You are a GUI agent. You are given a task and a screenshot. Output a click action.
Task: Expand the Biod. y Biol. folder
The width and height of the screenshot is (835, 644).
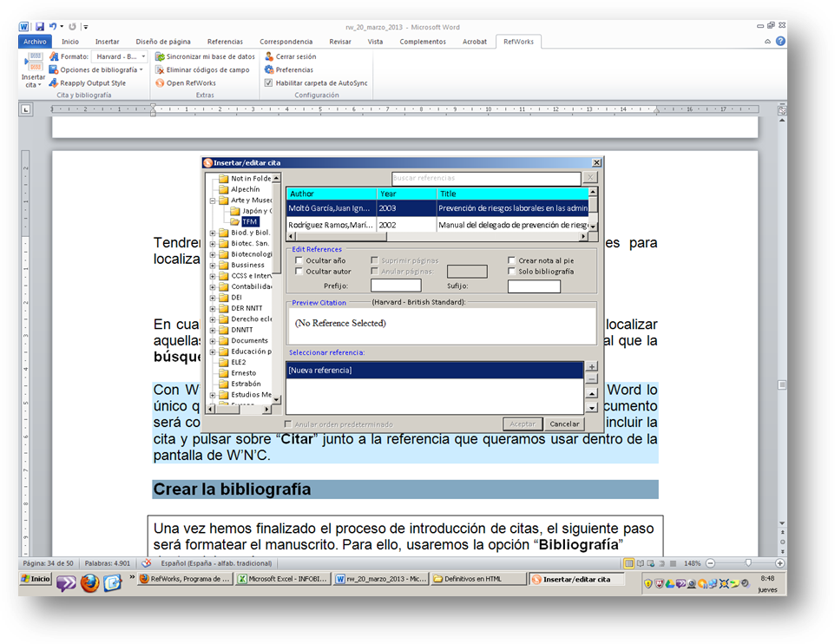click(213, 233)
